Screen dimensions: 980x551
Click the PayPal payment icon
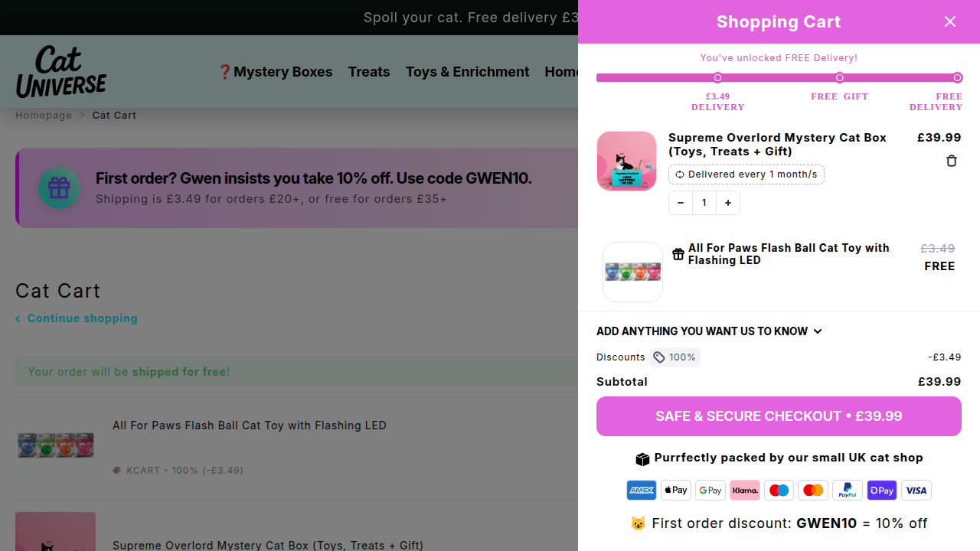pos(848,491)
